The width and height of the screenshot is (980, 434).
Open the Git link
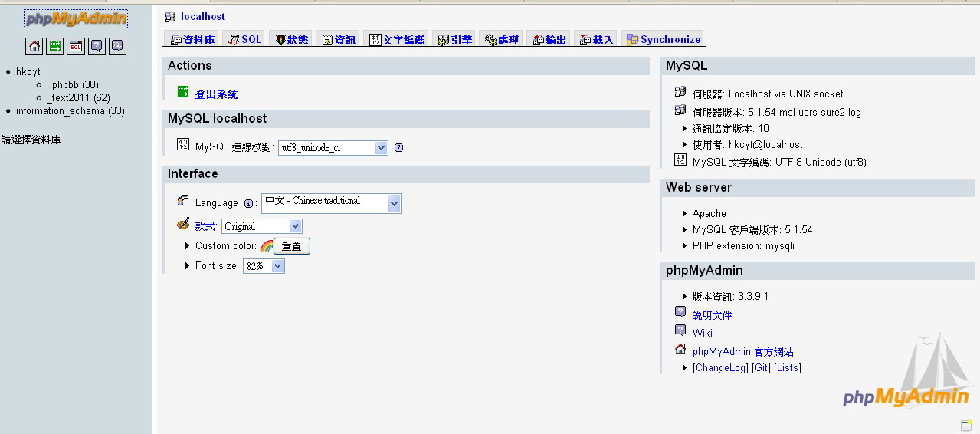pos(761,368)
